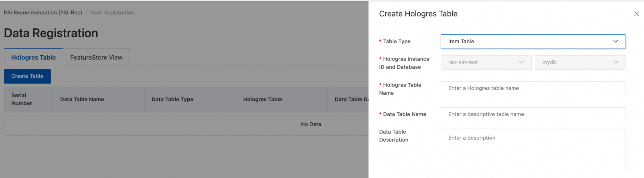Click the Data Table Description text area
The width and height of the screenshot is (644, 178).
point(533,149)
